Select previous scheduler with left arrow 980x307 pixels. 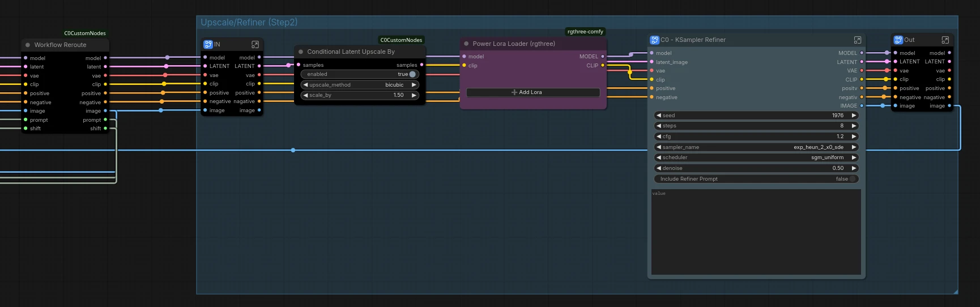click(659, 157)
